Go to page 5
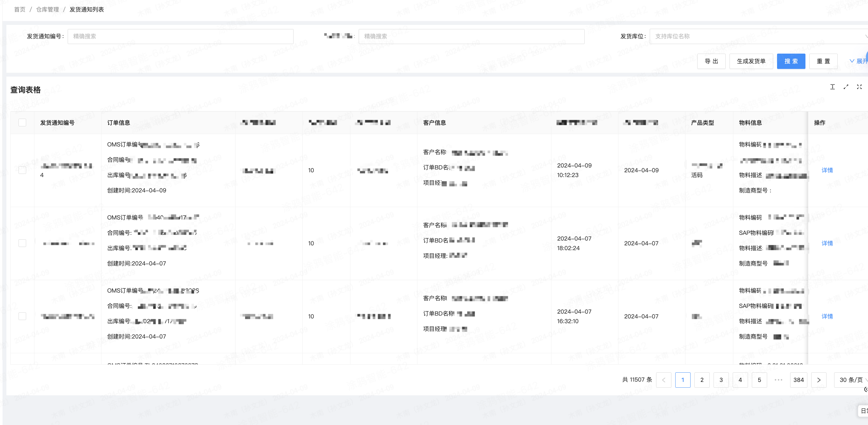Image resolution: width=868 pixels, height=425 pixels. tap(759, 380)
